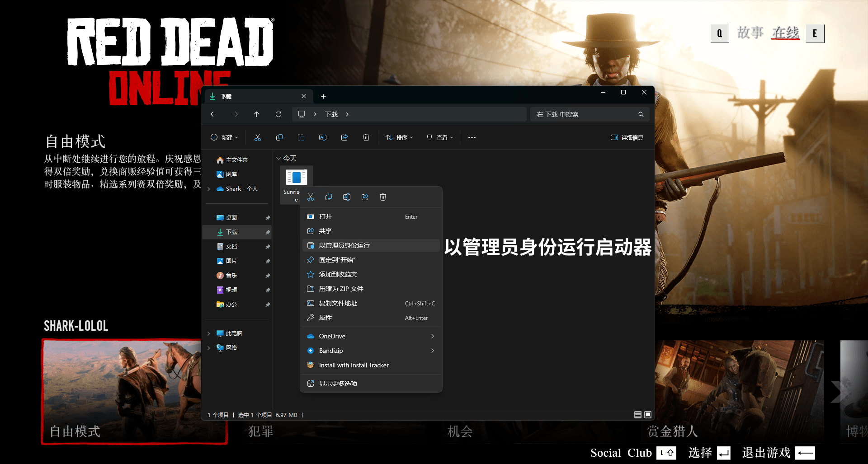Expand the 此电脑 tree node

click(209, 333)
